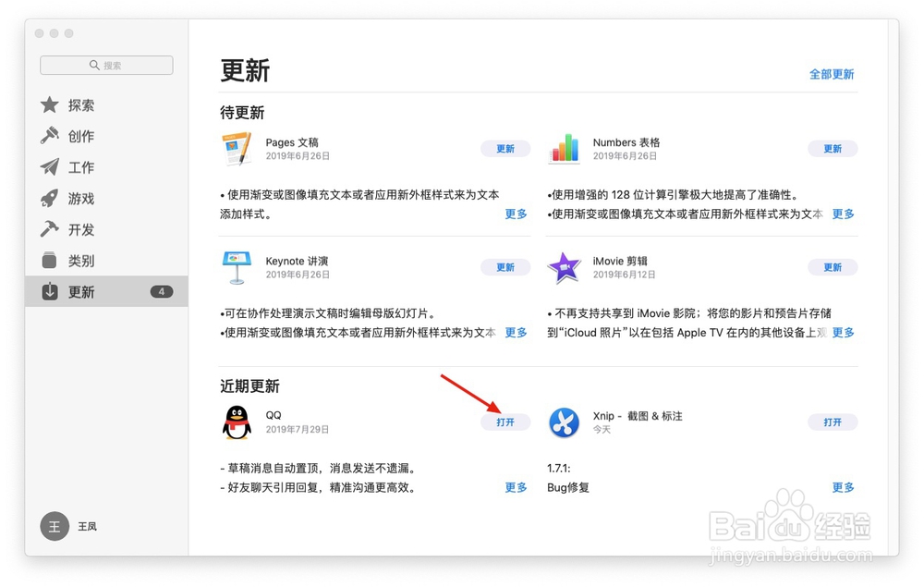
Task: Open the 类别 sidebar section
Action: [106, 261]
